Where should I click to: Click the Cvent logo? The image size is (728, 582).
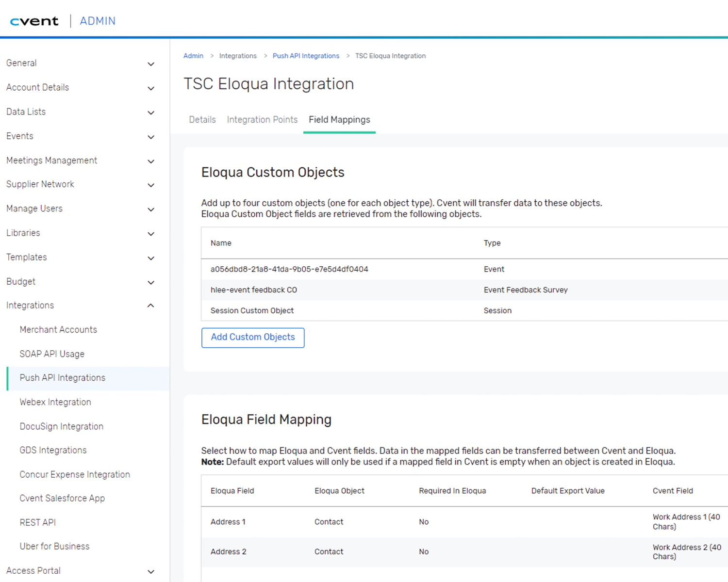34,20
